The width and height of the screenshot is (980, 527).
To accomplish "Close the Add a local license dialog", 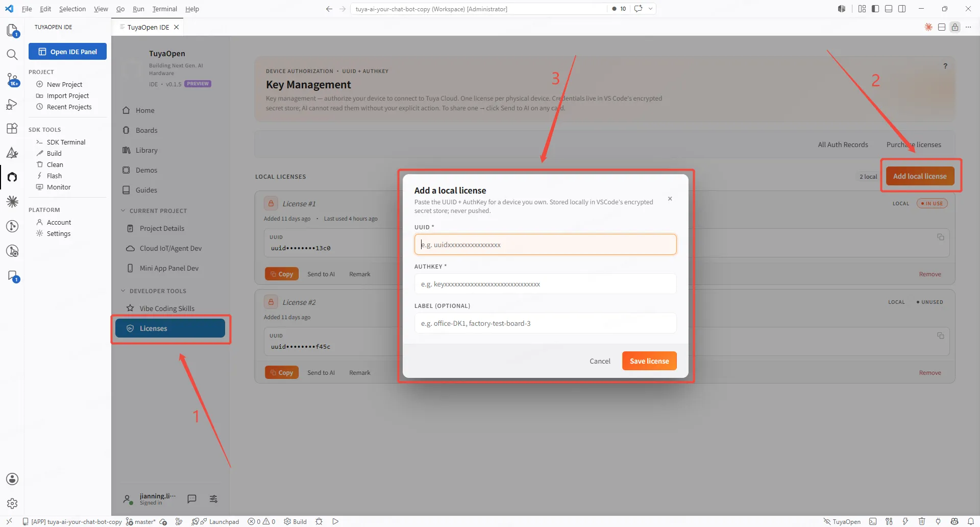I will [670, 199].
